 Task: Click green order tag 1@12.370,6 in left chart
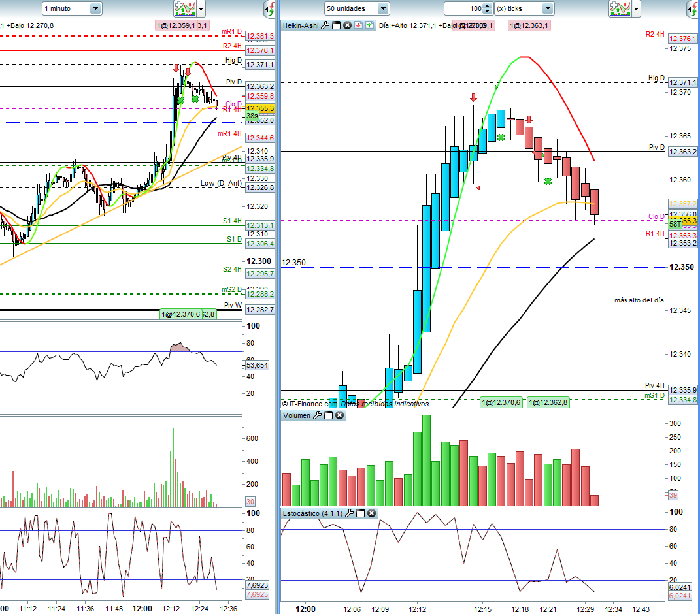click(x=181, y=314)
